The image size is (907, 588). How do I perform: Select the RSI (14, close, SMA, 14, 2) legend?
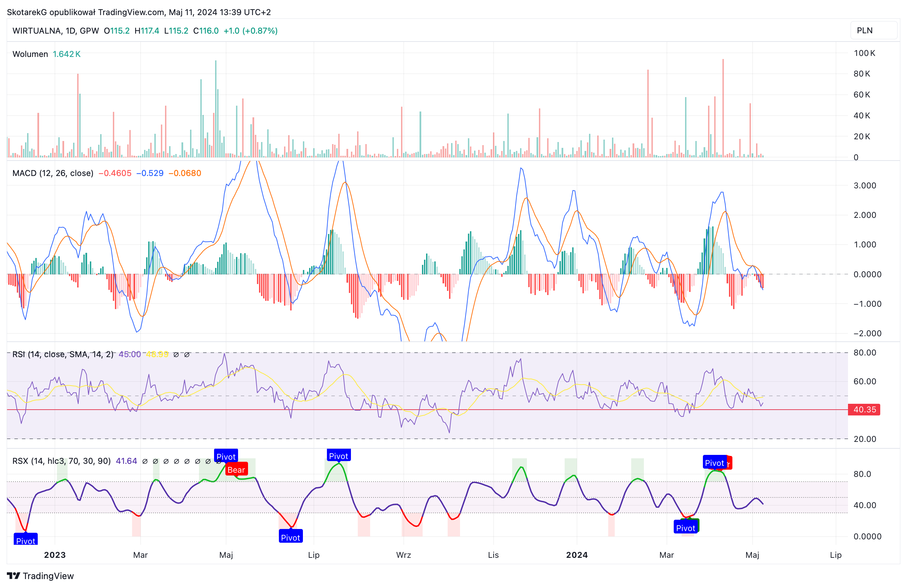tap(63, 354)
